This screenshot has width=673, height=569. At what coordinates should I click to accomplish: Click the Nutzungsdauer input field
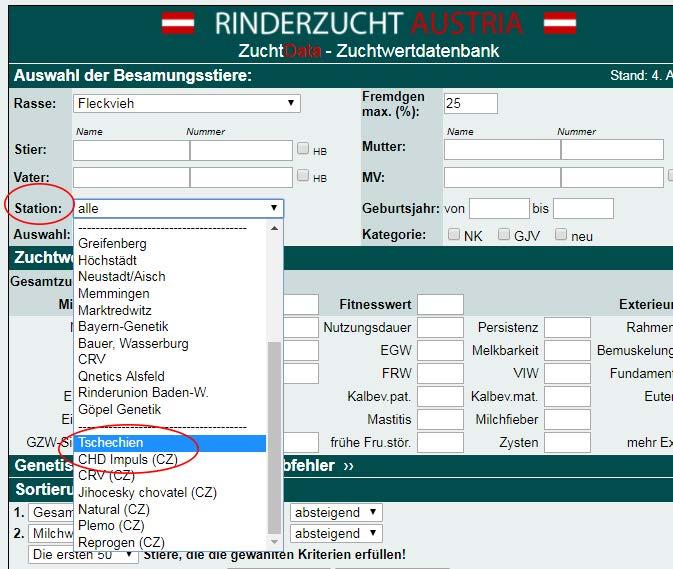pyautogui.click(x=440, y=327)
